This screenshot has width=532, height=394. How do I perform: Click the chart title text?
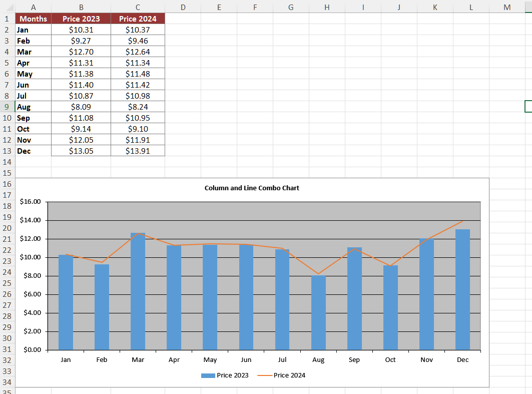pos(252,188)
